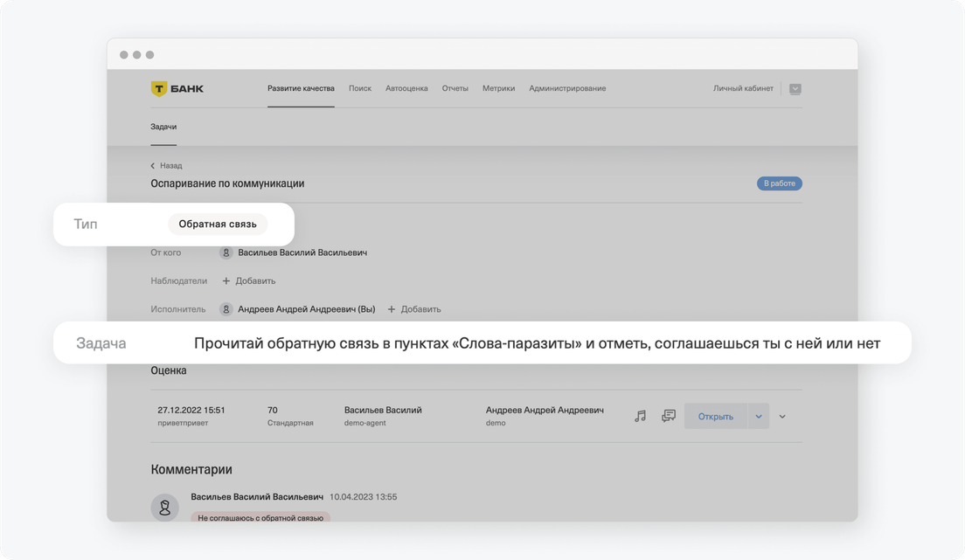965x560 pixels.
Task: Click the plus icon for Наблюдатели
Action: (x=226, y=280)
